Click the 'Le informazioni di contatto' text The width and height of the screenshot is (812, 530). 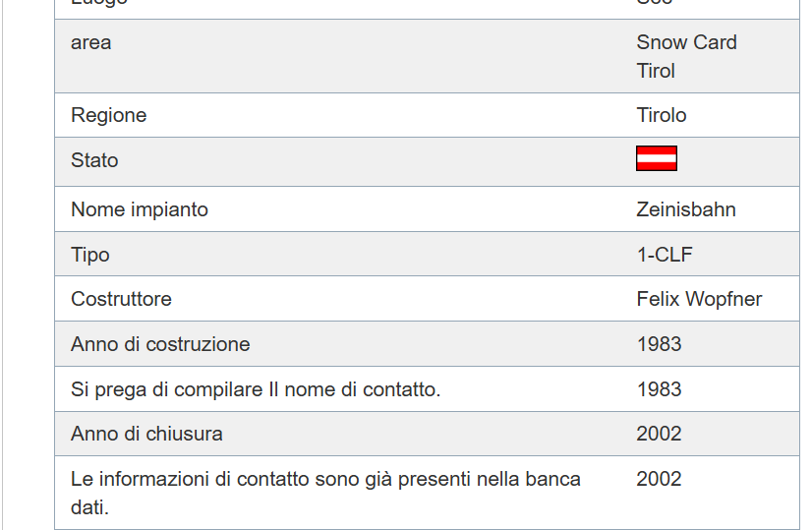tap(325, 479)
